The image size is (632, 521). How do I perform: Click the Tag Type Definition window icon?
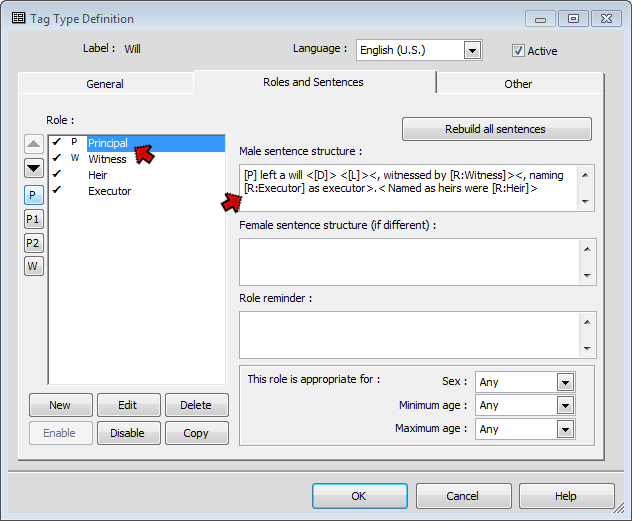coord(18,18)
